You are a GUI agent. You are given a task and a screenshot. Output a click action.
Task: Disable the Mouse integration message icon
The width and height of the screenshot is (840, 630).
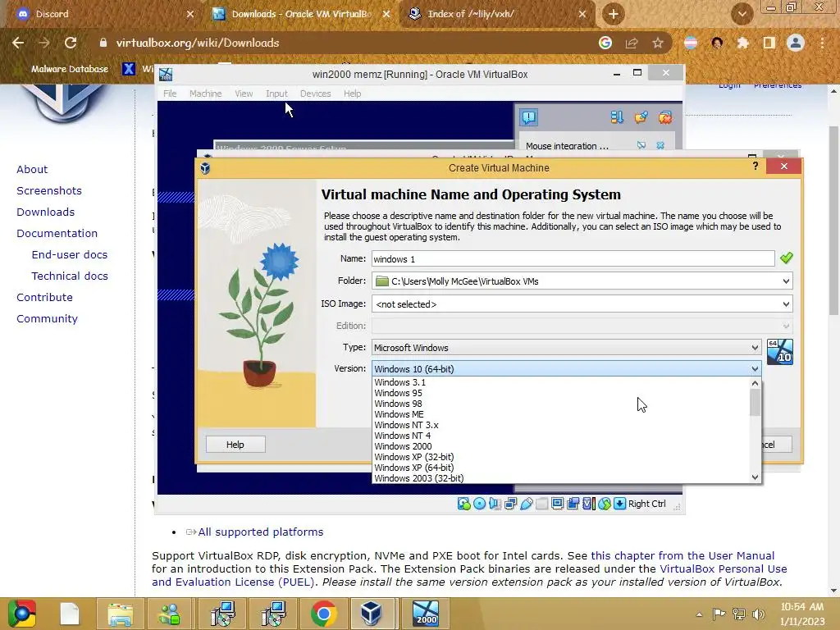point(641,145)
